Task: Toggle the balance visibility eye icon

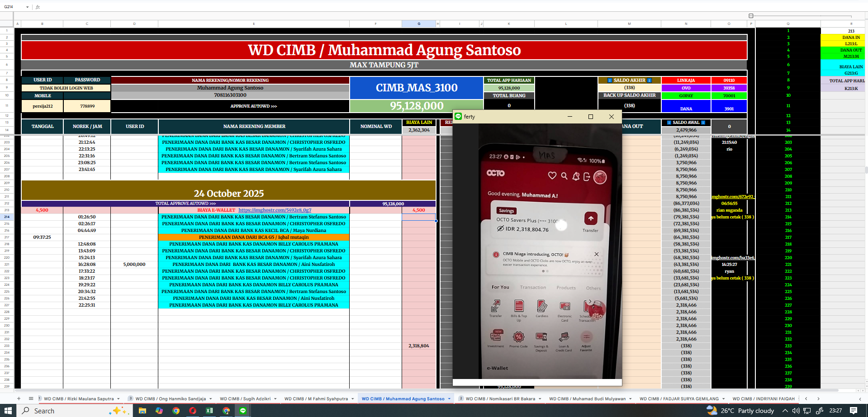Action: click(x=500, y=229)
